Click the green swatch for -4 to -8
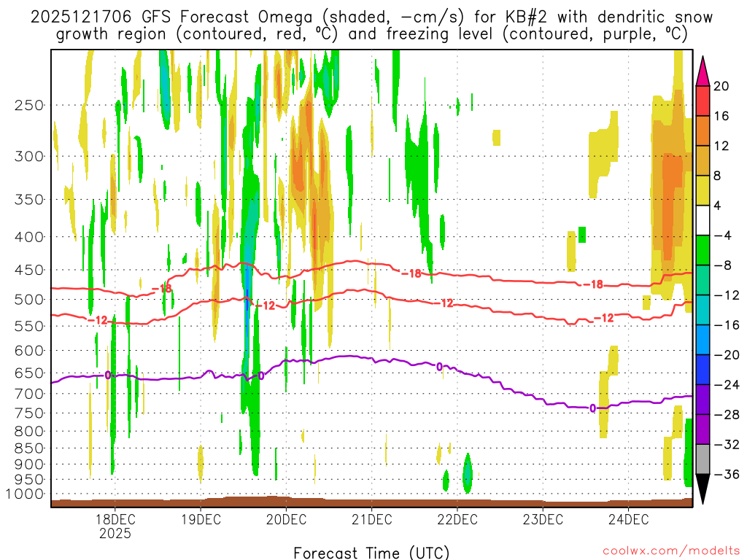Image resolution: width=747 pixels, height=560 pixels. 703,250
